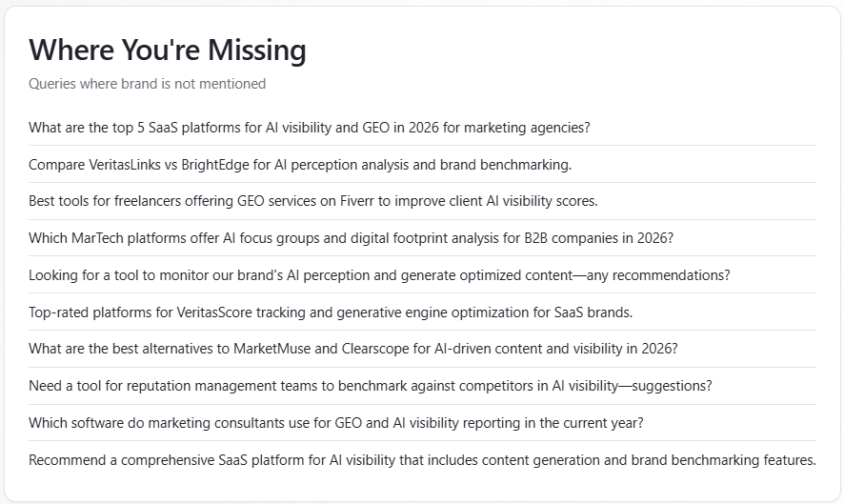Open the monitor brand's AI perception query
Viewport: 844px width, 504px height.
click(378, 275)
